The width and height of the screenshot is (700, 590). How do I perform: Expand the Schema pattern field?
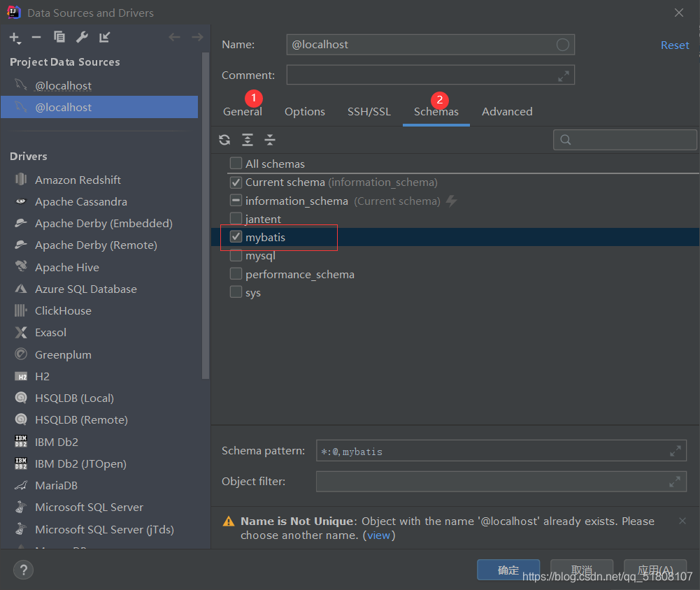point(675,450)
